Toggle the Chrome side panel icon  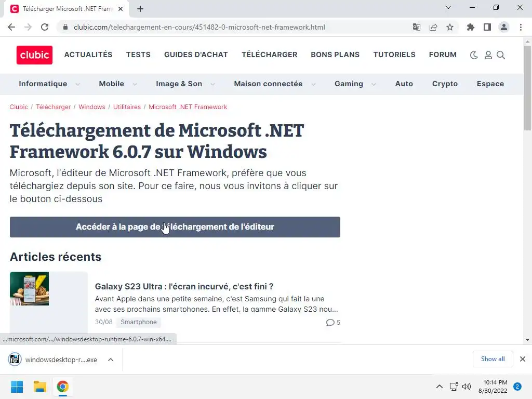[487, 27]
